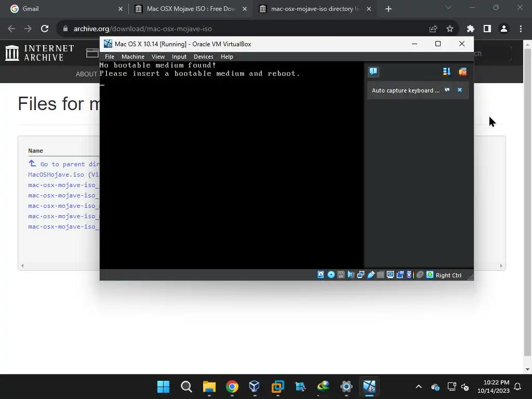Click the Name column header in file listing
Image resolution: width=532 pixels, height=399 pixels.
[36, 151]
